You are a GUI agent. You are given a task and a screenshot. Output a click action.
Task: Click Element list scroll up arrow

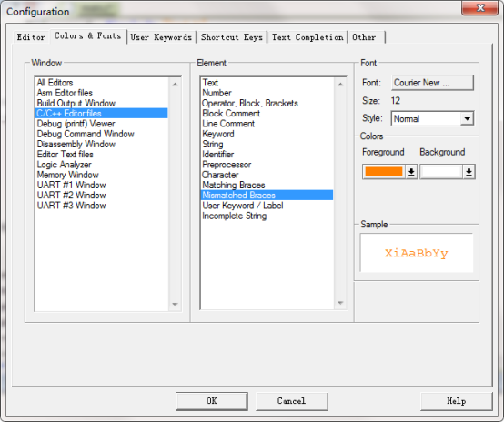[x=340, y=85]
